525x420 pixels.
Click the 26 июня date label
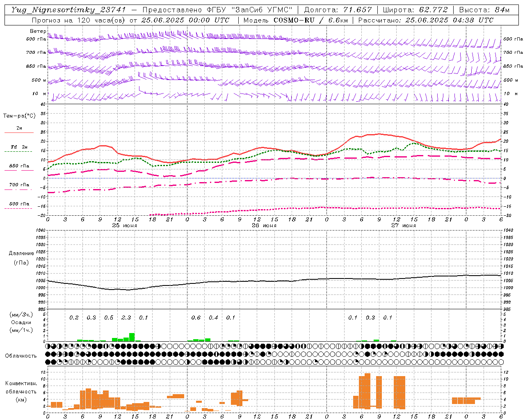[264, 225]
